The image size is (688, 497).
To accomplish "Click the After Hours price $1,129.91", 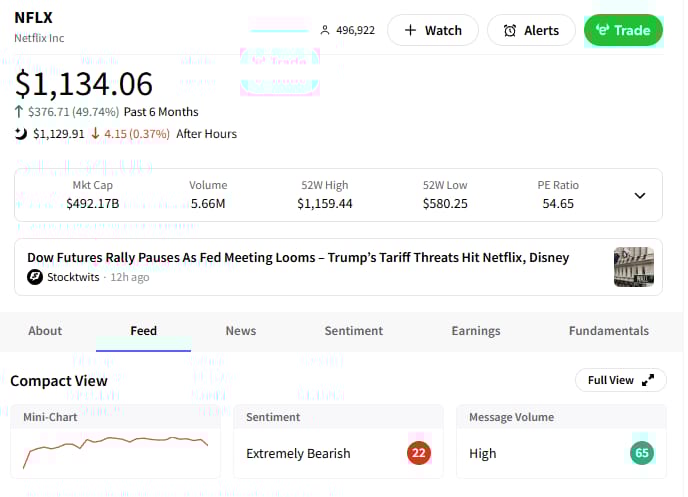I will pos(59,134).
